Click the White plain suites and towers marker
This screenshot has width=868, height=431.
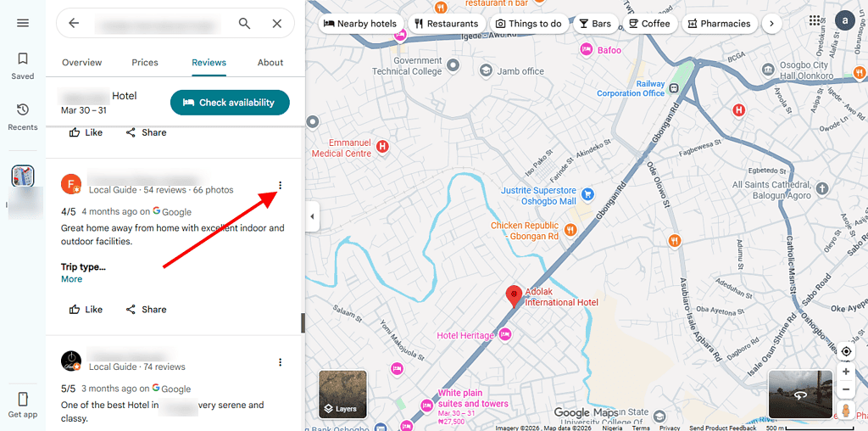click(x=427, y=405)
